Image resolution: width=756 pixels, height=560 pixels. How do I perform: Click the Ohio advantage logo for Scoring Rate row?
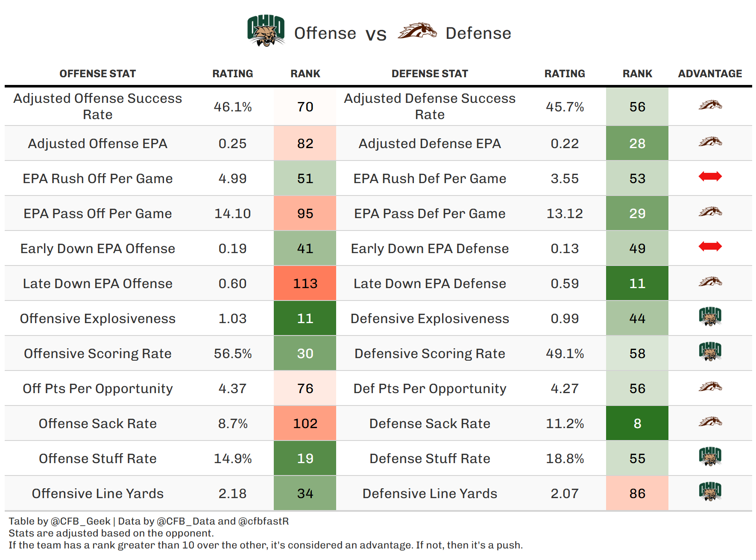pos(710,352)
